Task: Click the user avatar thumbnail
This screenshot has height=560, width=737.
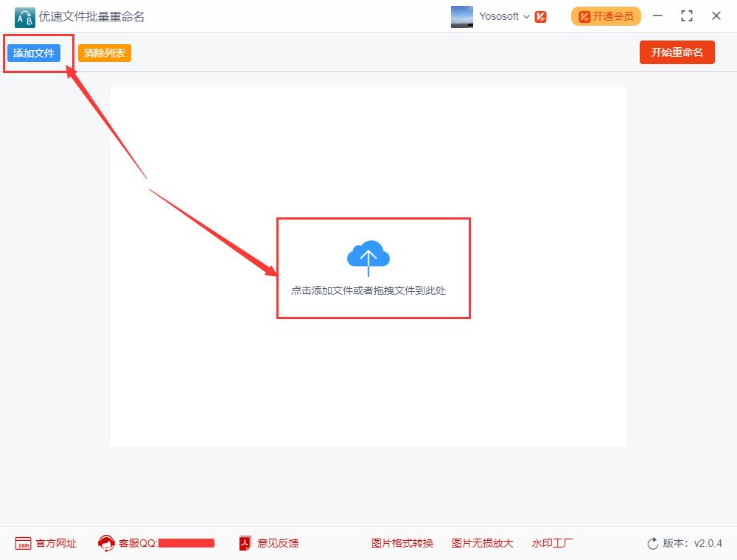Action: pos(462,16)
